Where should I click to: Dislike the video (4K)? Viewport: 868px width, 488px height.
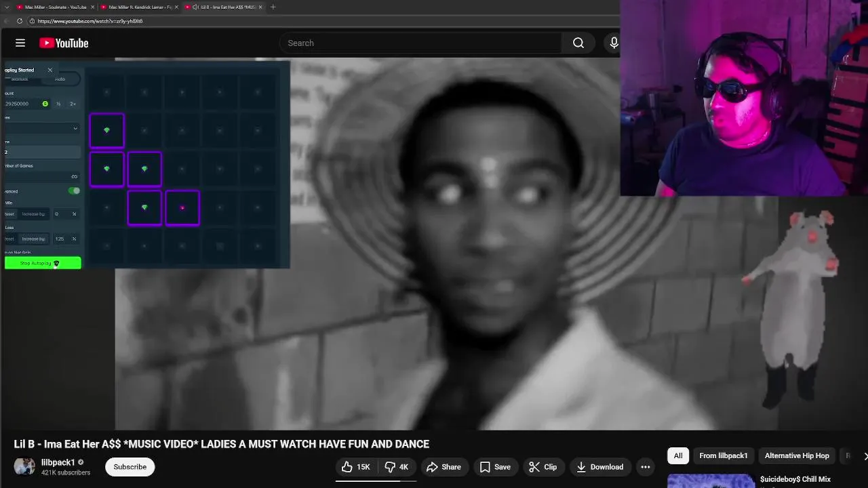click(397, 467)
